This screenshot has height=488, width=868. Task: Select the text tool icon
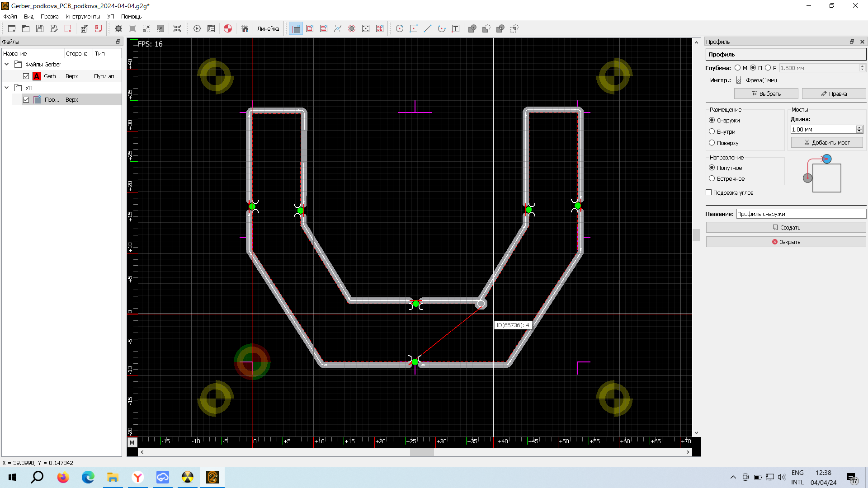(456, 28)
